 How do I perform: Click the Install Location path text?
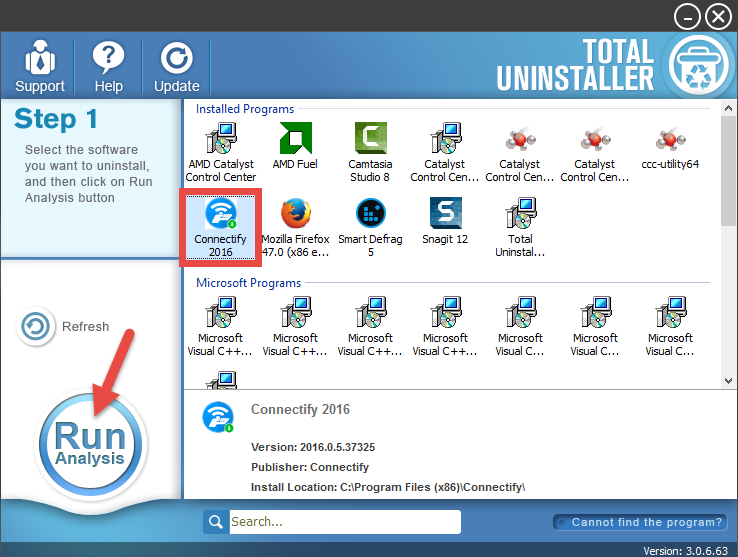coord(388,487)
